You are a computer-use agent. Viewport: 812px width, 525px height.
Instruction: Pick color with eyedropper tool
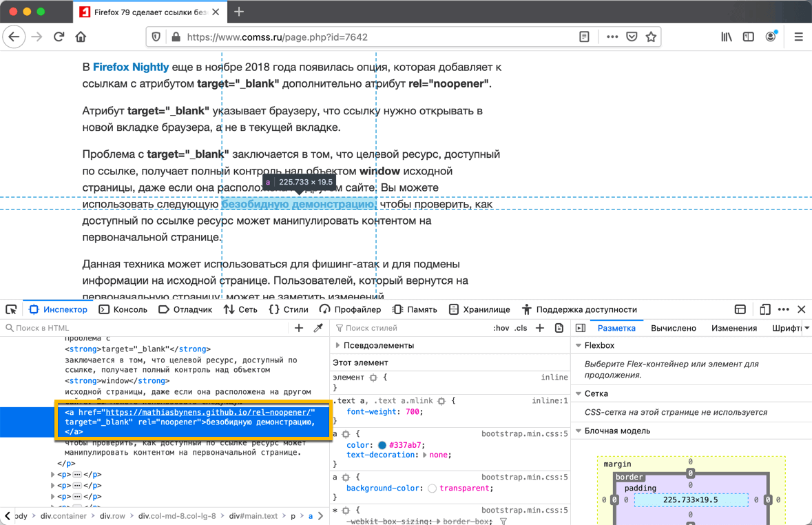318,327
